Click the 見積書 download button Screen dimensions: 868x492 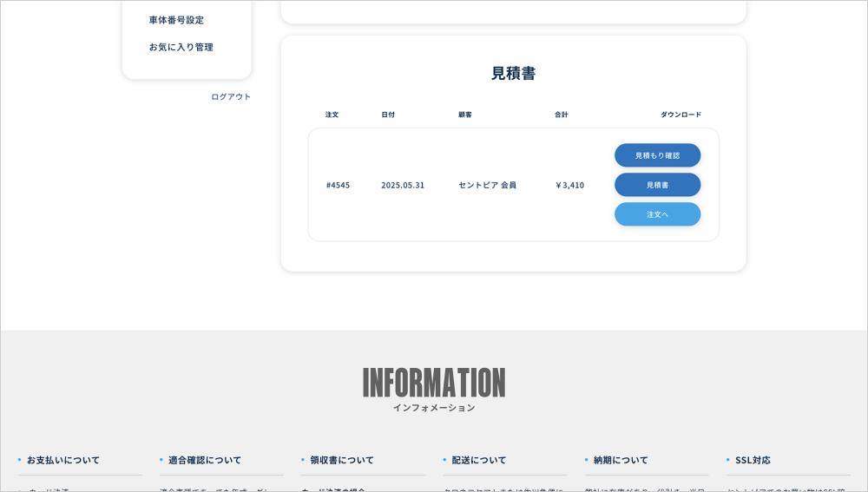pyautogui.click(x=657, y=185)
